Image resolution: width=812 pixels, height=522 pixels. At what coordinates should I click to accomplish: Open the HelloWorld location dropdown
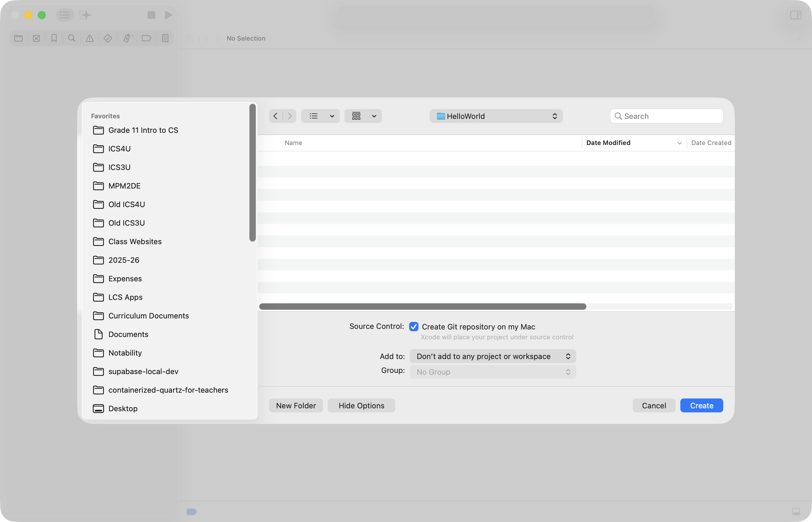tap(496, 116)
